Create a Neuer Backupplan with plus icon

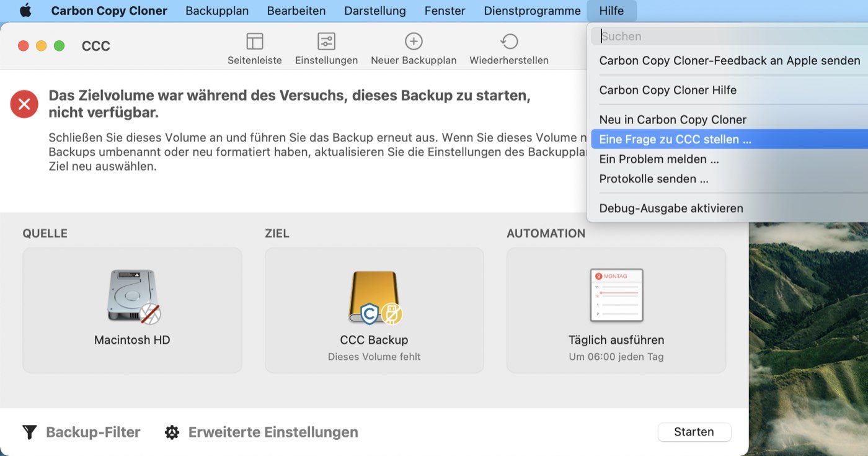[x=414, y=41]
